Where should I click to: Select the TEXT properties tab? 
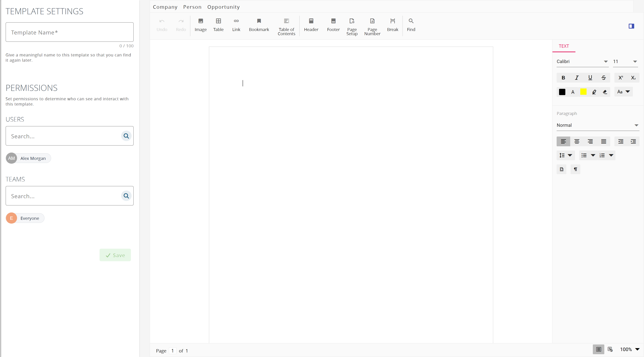click(564, 46)
